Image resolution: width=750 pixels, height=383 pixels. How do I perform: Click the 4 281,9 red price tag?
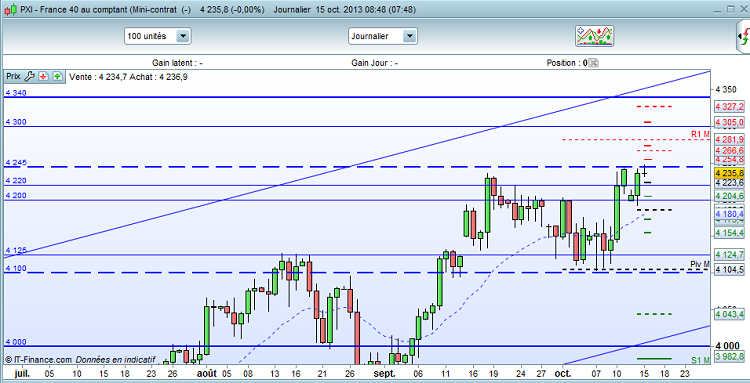click(729, 139)
